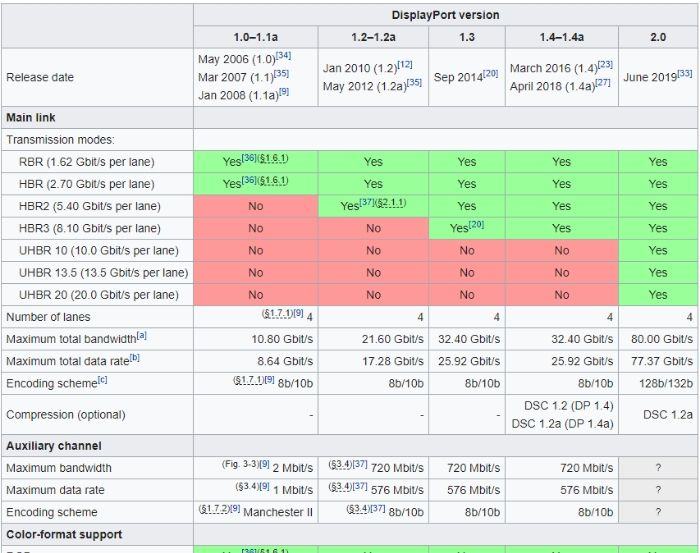Open citation 20 beside Sep 2014
The width and height of the screenshot is (700, 553).
(x=490, y=73)
